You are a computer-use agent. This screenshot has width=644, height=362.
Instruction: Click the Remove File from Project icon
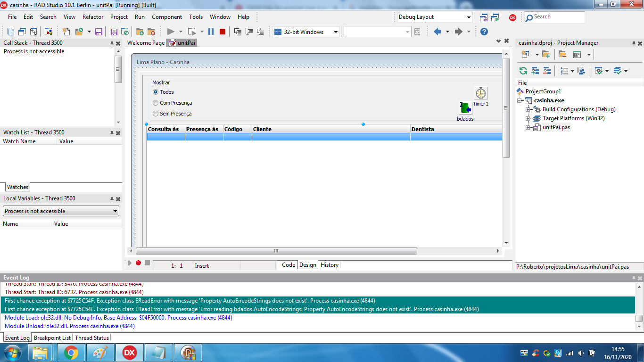point(151,32)
